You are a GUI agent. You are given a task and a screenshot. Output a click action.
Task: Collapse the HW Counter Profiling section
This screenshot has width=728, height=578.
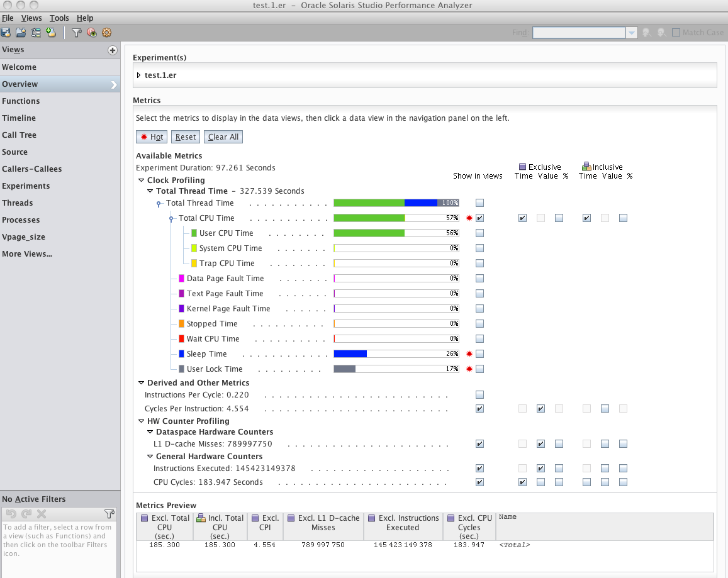141,421
